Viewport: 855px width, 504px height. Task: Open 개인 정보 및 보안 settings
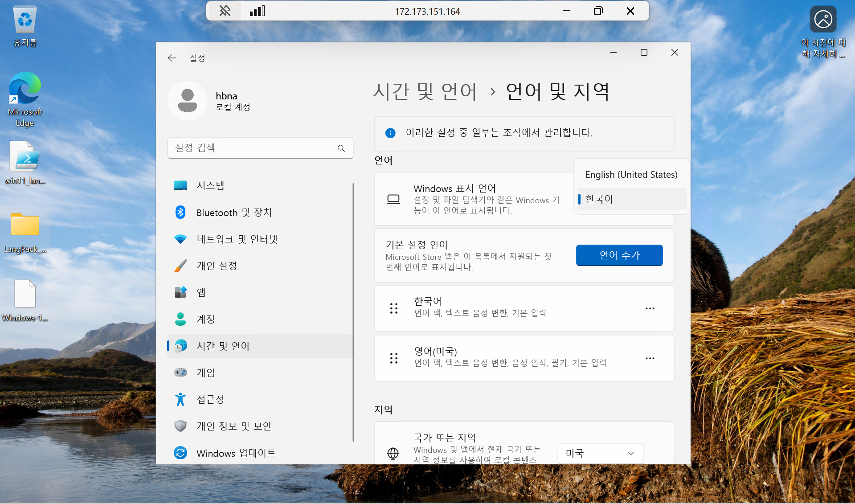click(x=260, y=426)
